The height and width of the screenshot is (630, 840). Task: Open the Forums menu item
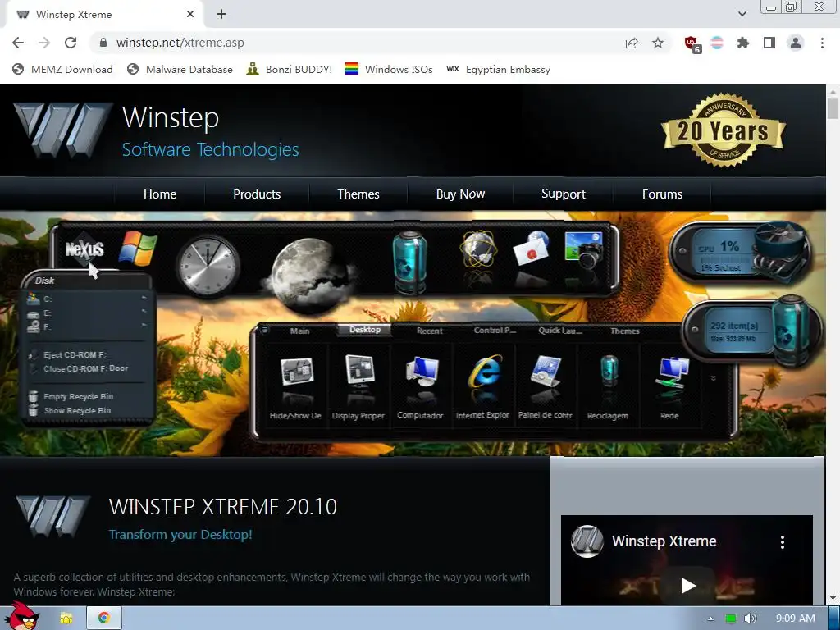[662, 194]
